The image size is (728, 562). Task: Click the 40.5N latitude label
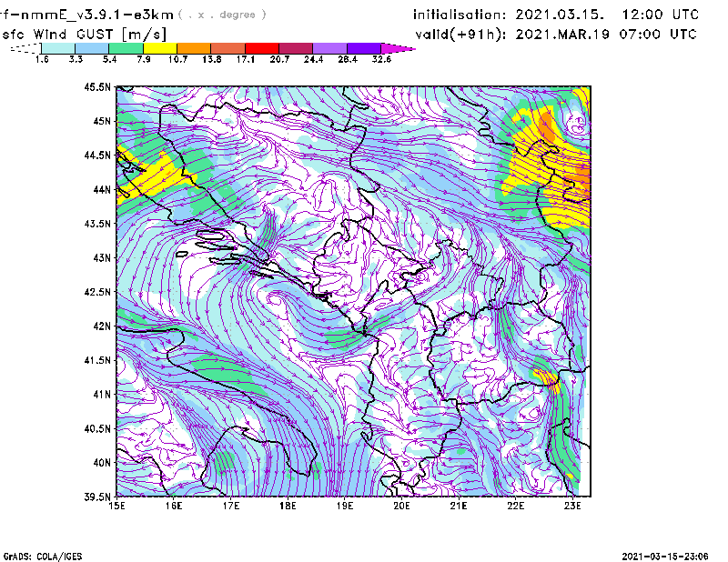point(97,429)
